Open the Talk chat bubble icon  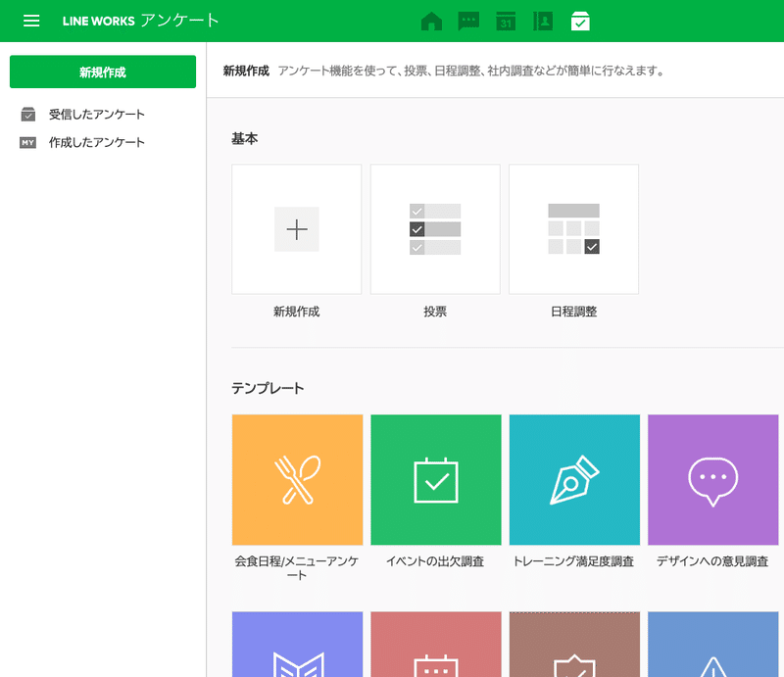(x=468, y=22)
